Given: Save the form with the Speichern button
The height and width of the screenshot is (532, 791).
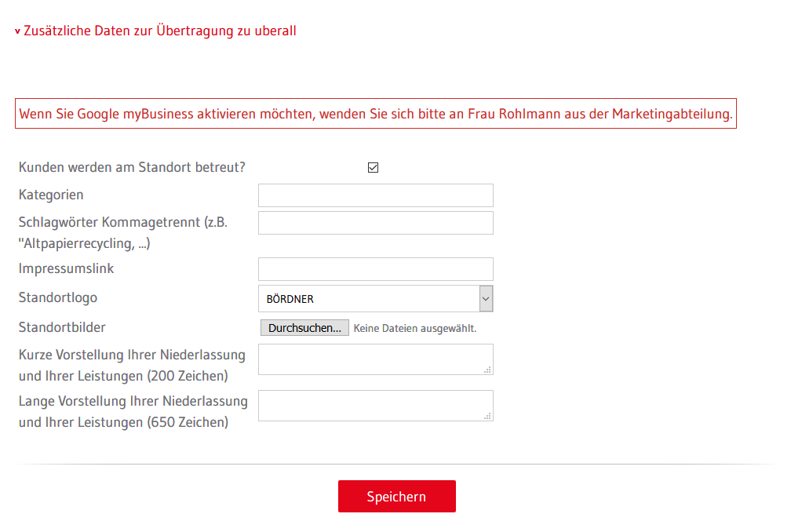Looking at the screenshot, I should (x=397, y=496).
